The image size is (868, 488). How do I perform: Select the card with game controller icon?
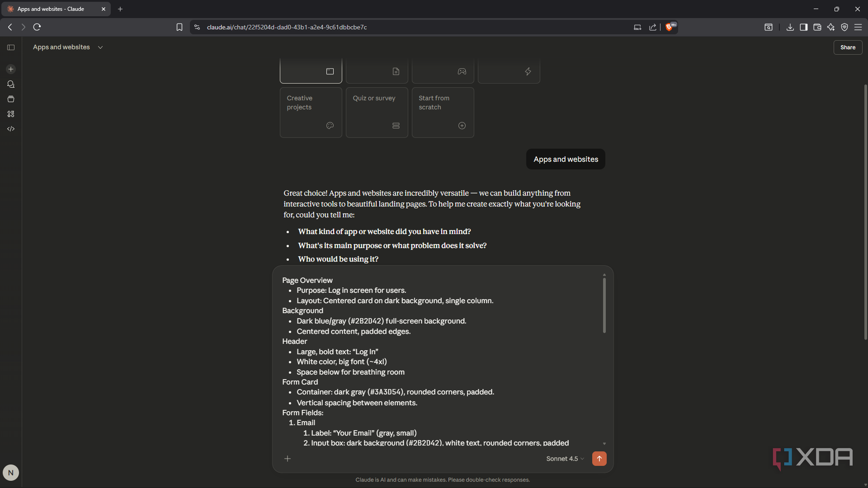click(443, 71)
